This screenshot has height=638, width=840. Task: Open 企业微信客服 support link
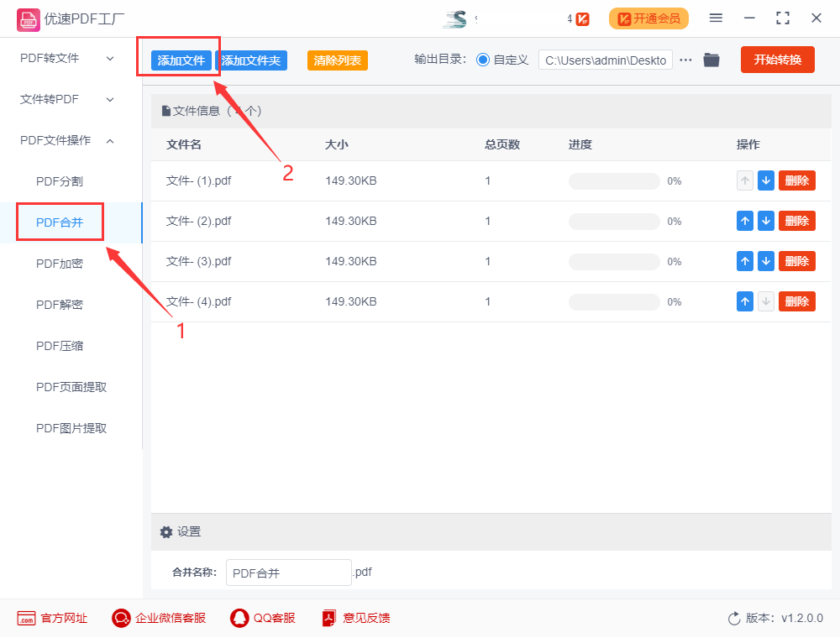click(159, 618)
